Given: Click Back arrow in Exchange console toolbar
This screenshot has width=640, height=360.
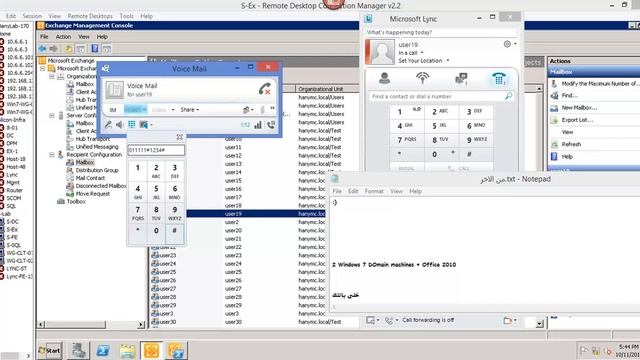Looking at the screenshot, I should [x=42, y=49].
